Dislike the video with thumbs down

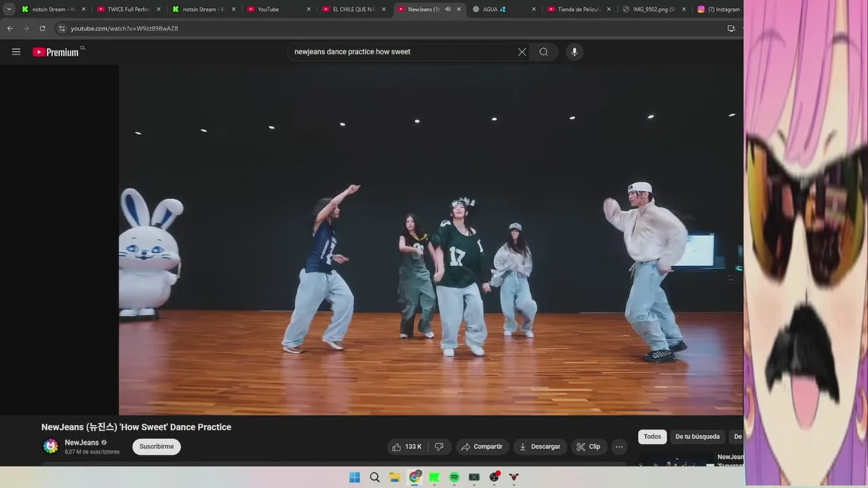point(439,447)
